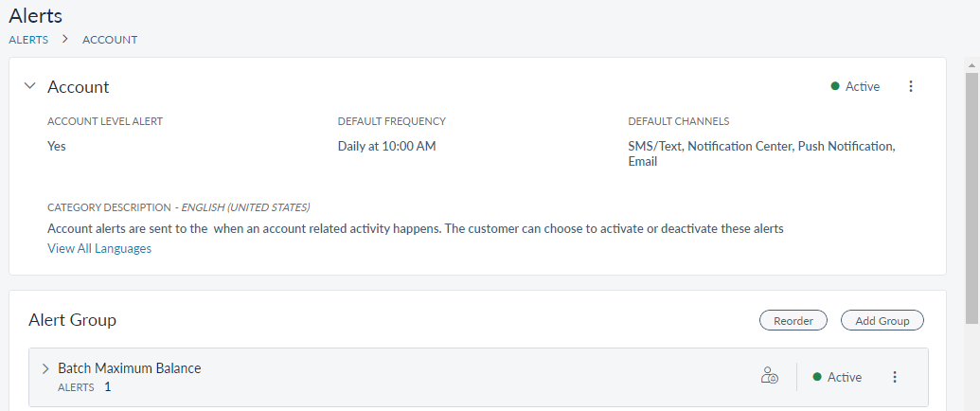This screenshot has width=980, height=411.
Task: Click the ALERTS count under Batch group
Action: [107, 386]
